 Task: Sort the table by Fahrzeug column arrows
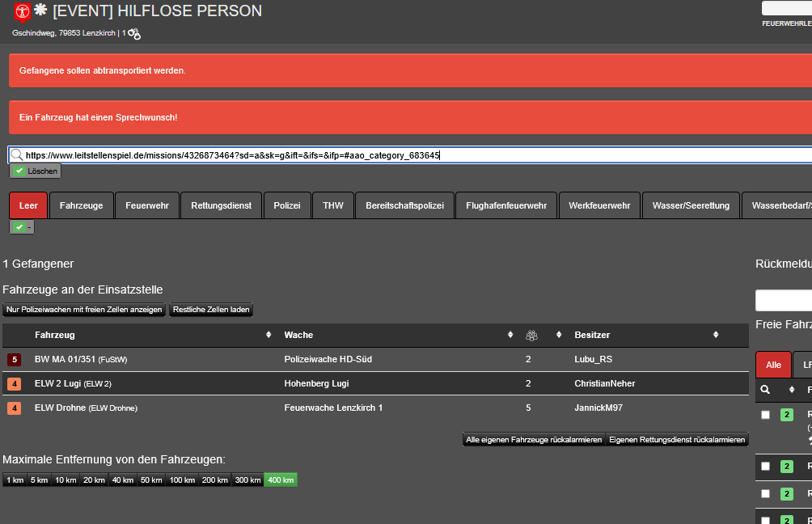click(x=269, y=335)
